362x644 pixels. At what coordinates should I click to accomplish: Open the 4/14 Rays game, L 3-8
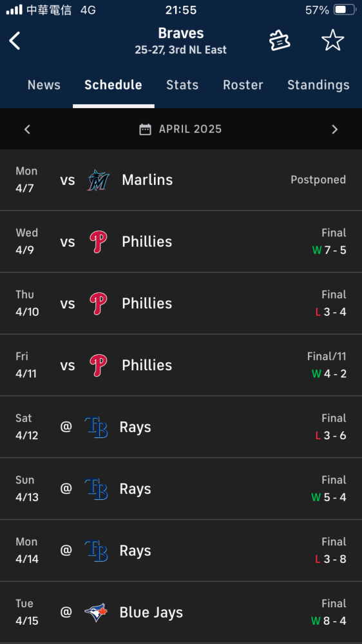(181, 551)
